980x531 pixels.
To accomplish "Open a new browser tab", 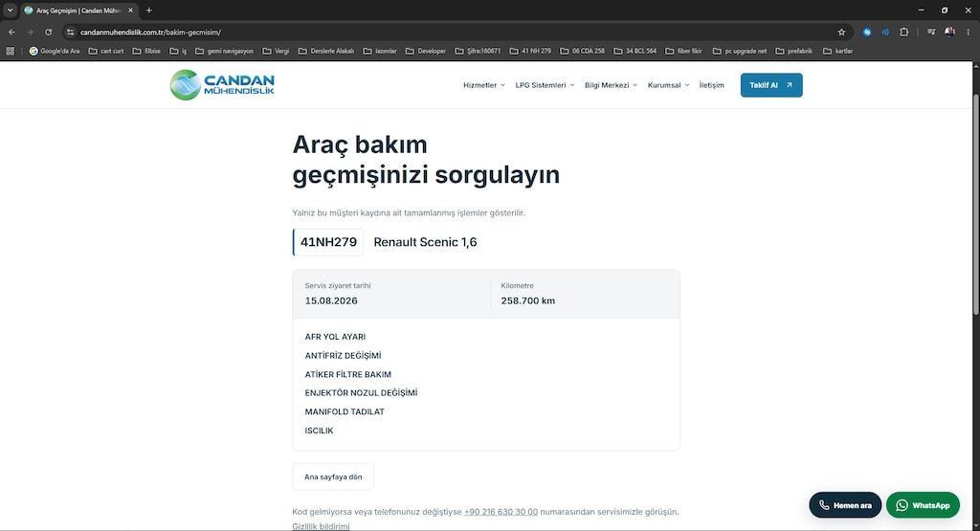I will click(148, 10).
